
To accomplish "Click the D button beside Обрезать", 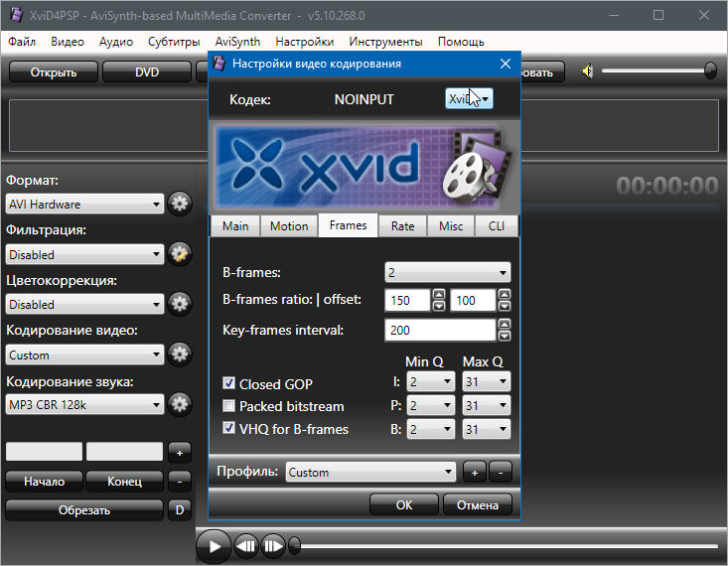I will click(180, 509).
